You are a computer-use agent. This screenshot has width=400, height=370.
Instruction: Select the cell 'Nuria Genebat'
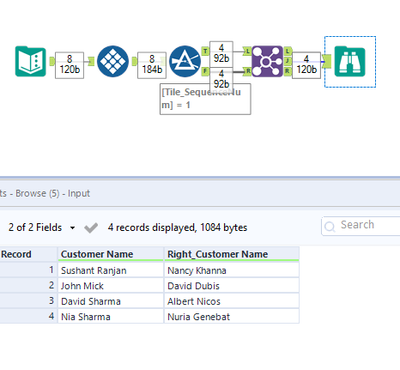point(231,316)
